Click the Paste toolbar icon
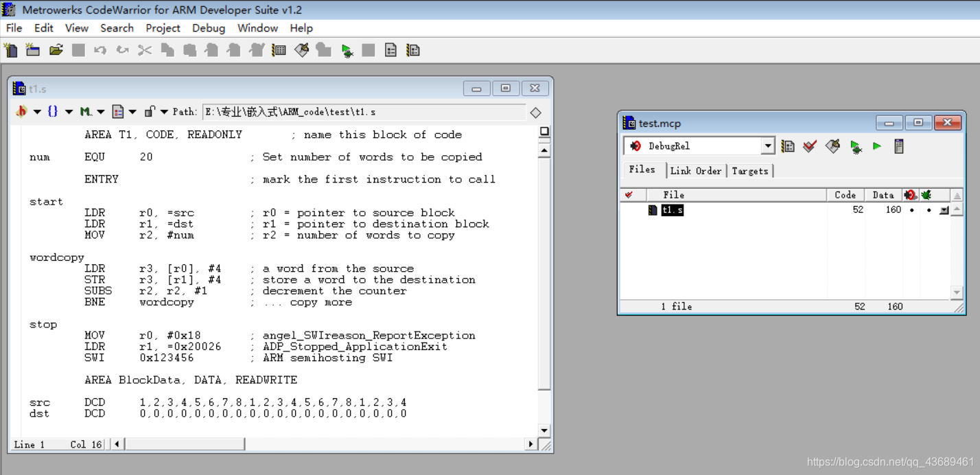The height and width of the screenshot is (475, 980). point(189,50)
